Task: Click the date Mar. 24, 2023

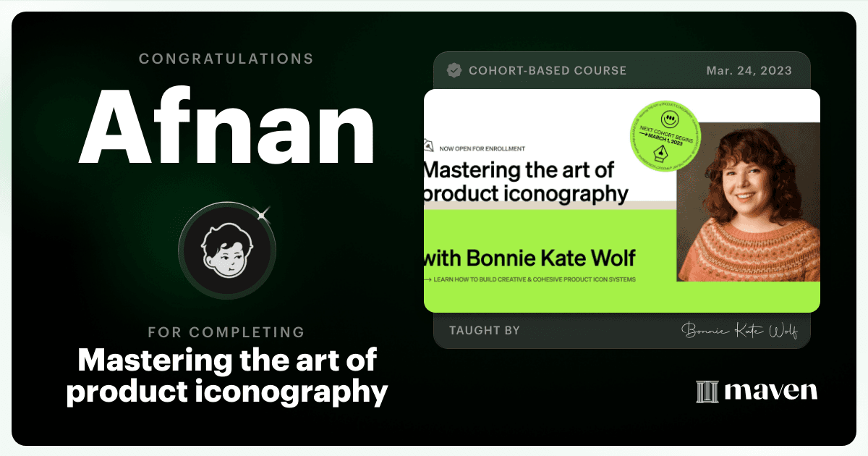Action: coord(749,70)
